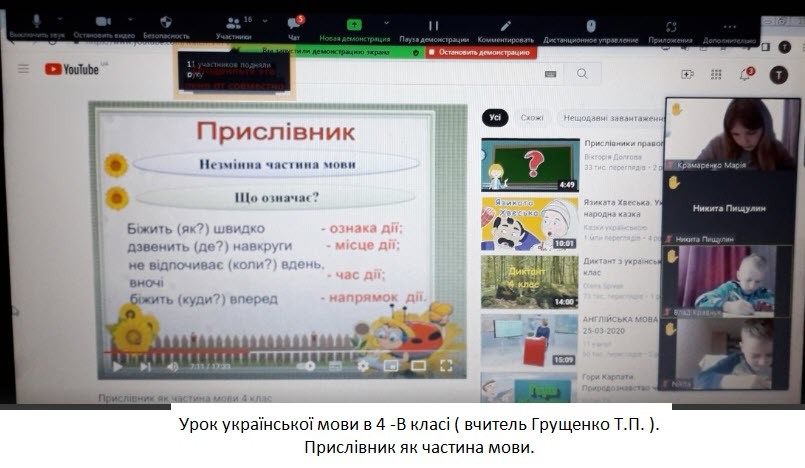Open the 'Диктант 4 клас' video thumbnail
This screenshot has height=468, width=805.
529,282
